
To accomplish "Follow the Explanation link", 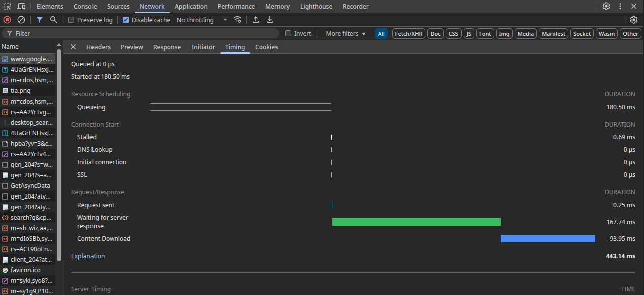I will 88,256.
